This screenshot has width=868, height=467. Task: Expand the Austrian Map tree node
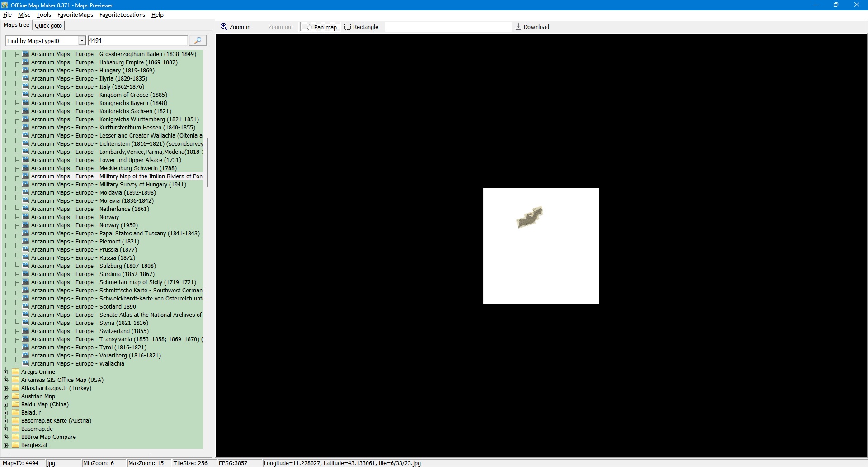click(x=6, y=396)
